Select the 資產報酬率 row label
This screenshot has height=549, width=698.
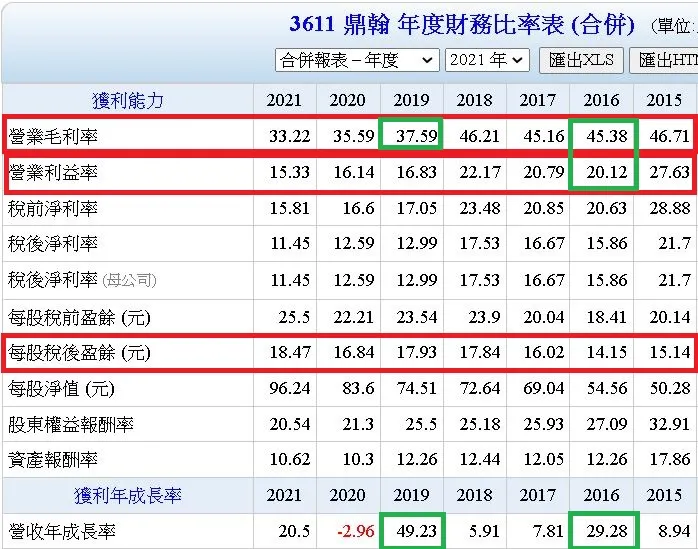pyautogui.click(x=53, y=460)
